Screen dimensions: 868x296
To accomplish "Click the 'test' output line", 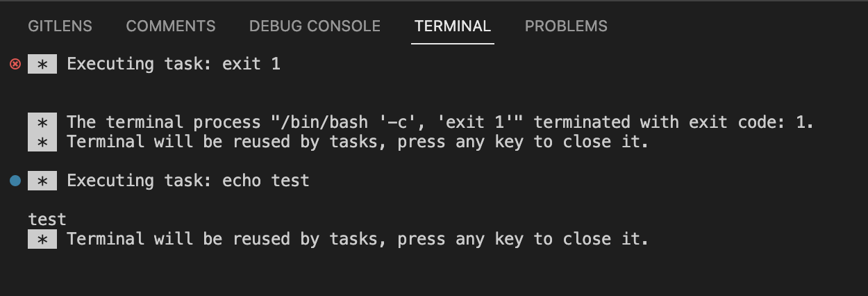I will point(47,220).
